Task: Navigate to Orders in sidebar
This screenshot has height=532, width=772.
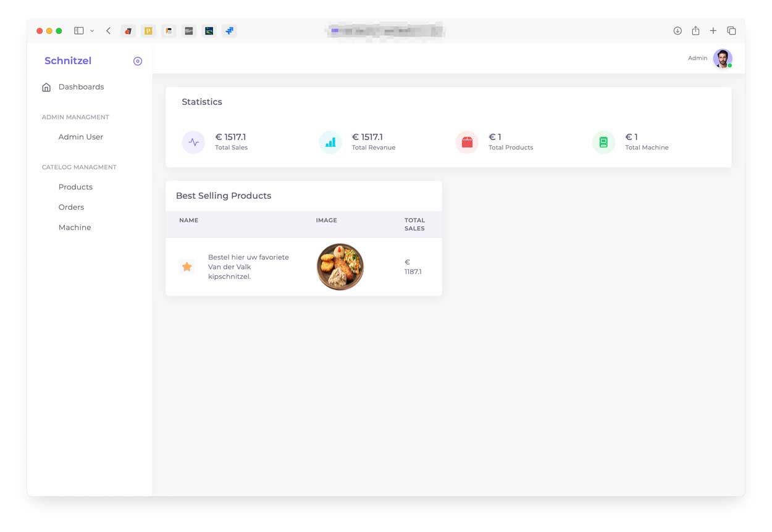Action: point(71,207)
